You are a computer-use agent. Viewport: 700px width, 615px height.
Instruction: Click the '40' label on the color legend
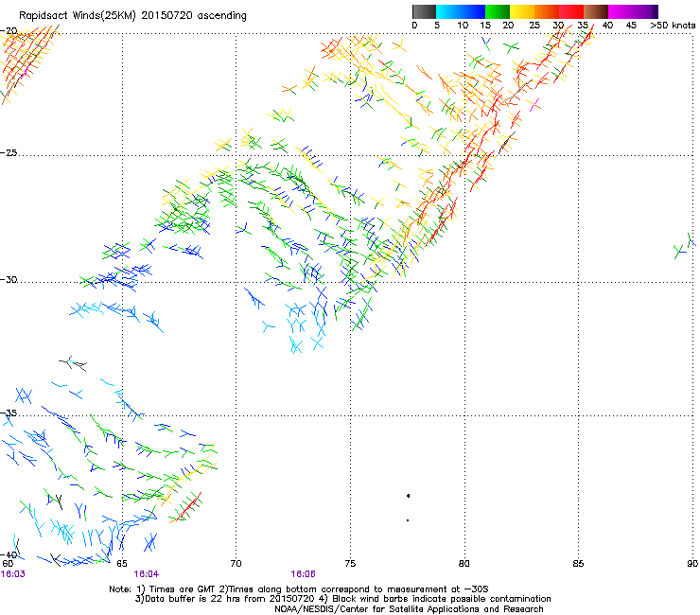point(607,26)
